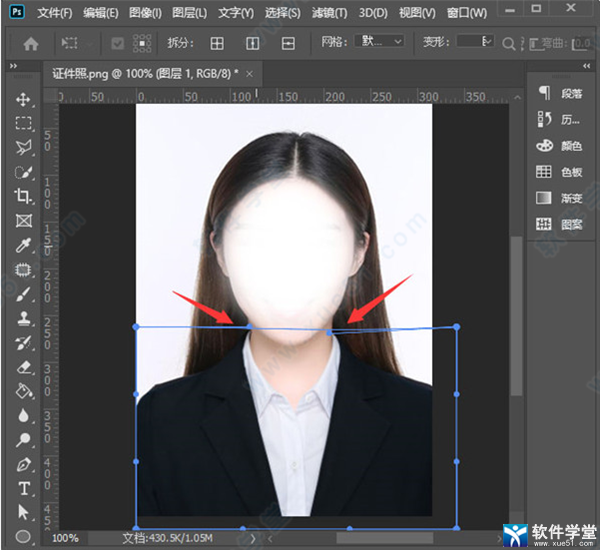The width and height of the screenshot is (600, 550).
Task: Activate the Pen tool
Action: [23, 464]
